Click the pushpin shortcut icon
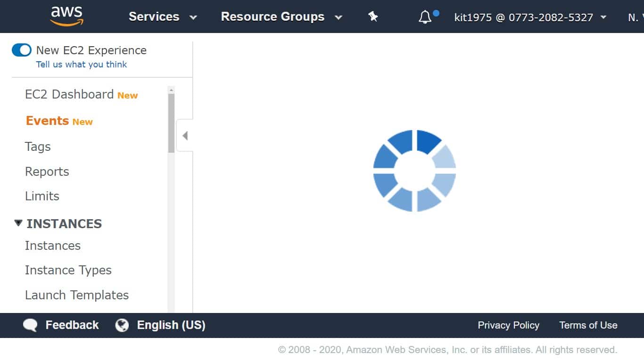The width and height of the screenshot is (644, 362). click(373, 17)
